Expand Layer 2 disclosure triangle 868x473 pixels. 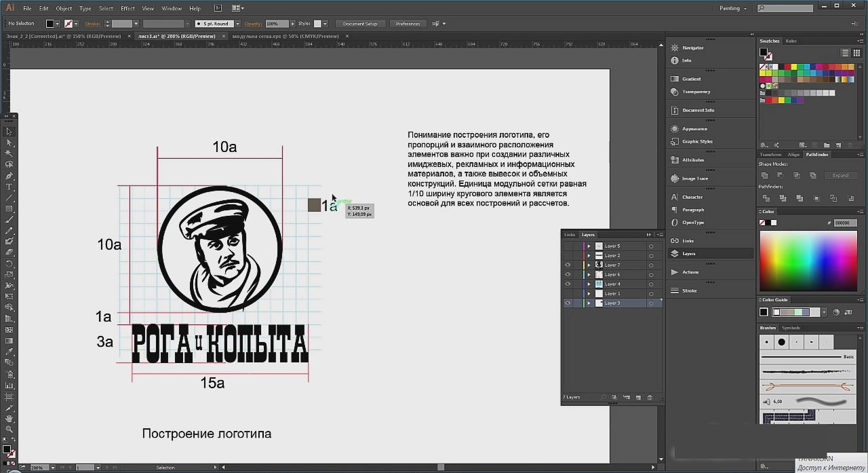pyautogui.click(x=589, y=255)
